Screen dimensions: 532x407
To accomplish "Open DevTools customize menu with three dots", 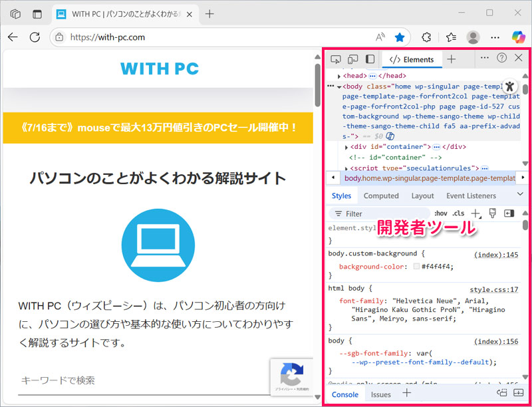I will coord(485,58).
